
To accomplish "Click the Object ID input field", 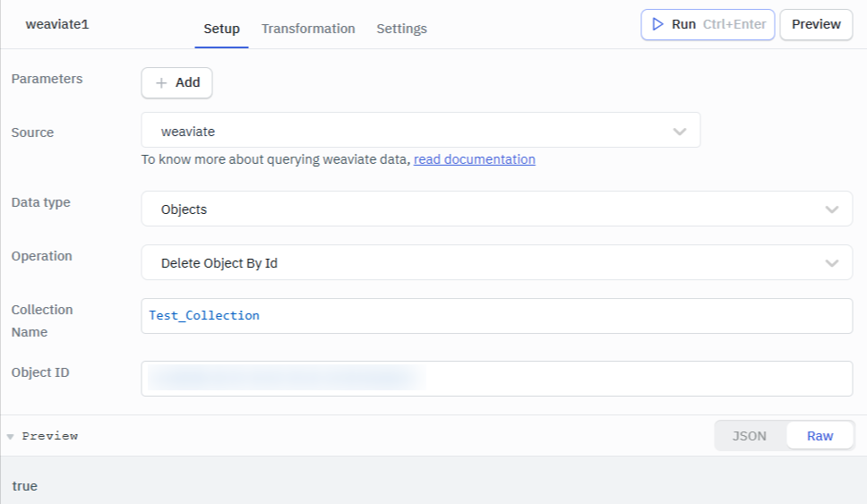I will pos(496,379).
